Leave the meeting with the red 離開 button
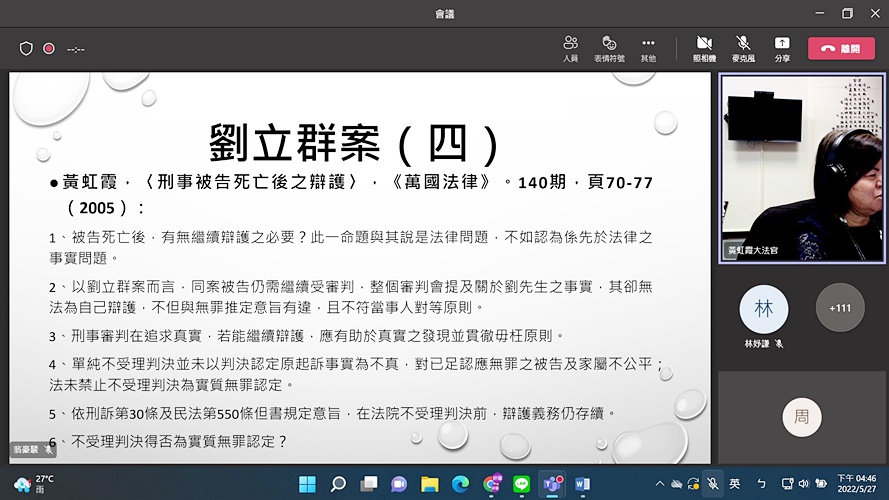Screen dimensions: 889x500 841,48
